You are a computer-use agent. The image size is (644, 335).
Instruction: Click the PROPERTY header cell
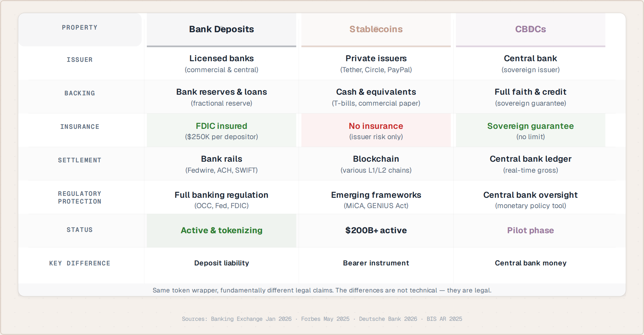(x=80, y=29)
